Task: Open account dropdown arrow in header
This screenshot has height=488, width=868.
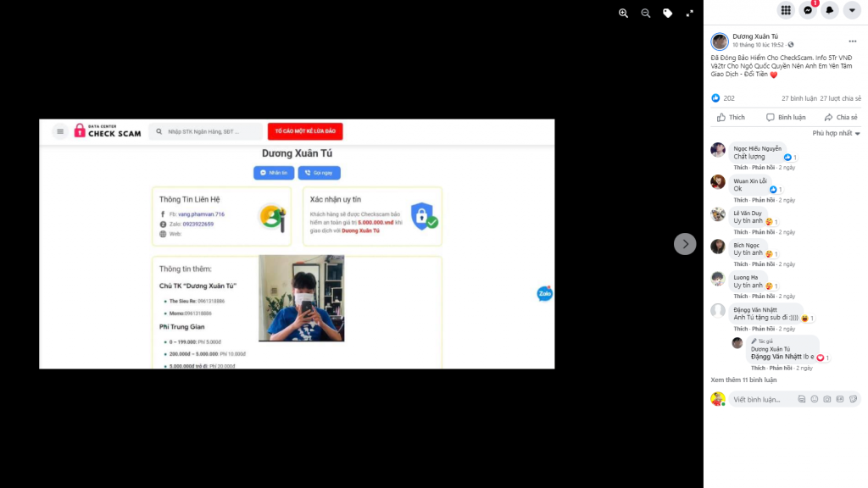Action: (852, 10)
